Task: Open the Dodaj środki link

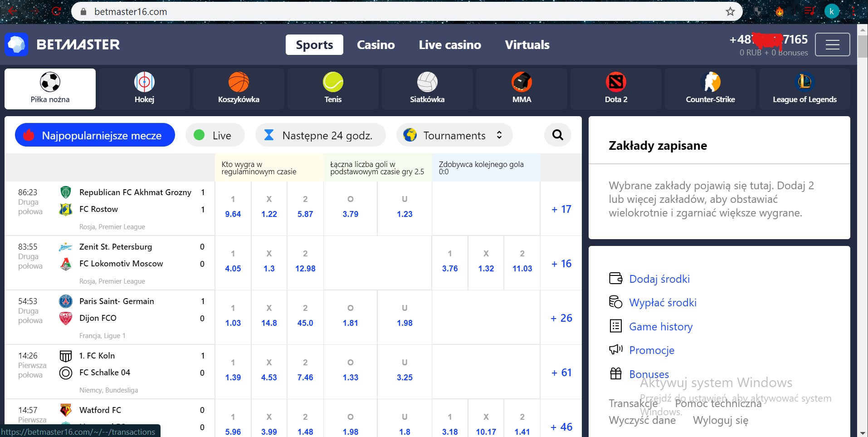Action: 659,279
